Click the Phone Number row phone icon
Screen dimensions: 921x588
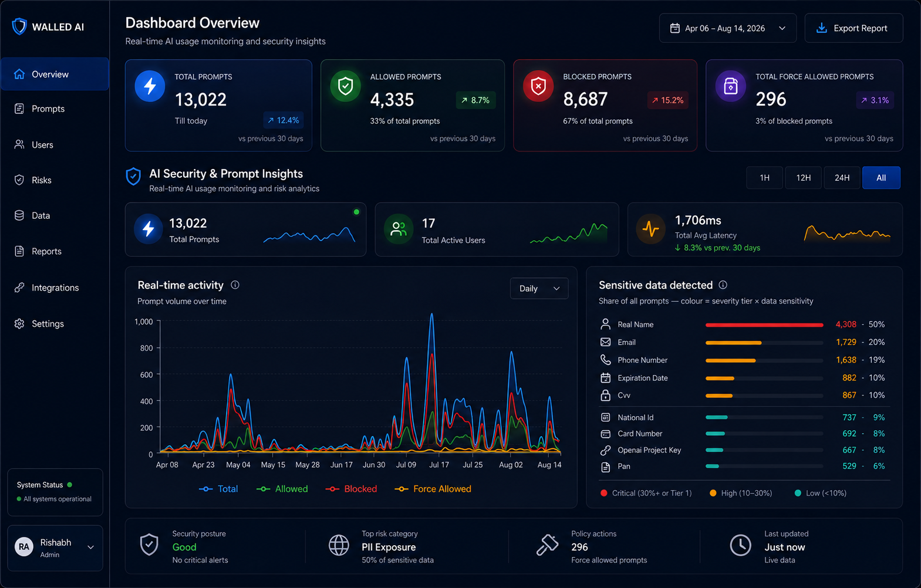click(605, 360)
